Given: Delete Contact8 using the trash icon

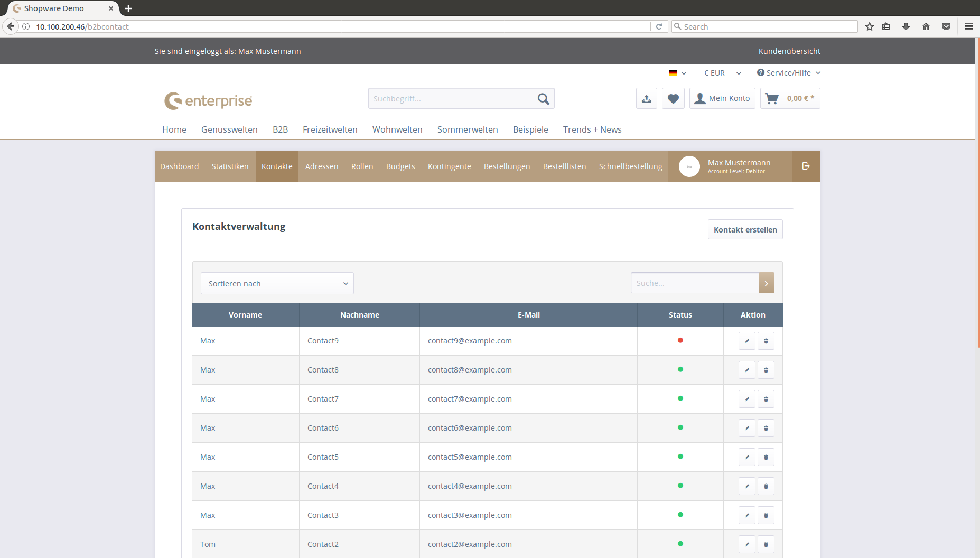Looking at the screenshot, I should click(x=766, y=370).
